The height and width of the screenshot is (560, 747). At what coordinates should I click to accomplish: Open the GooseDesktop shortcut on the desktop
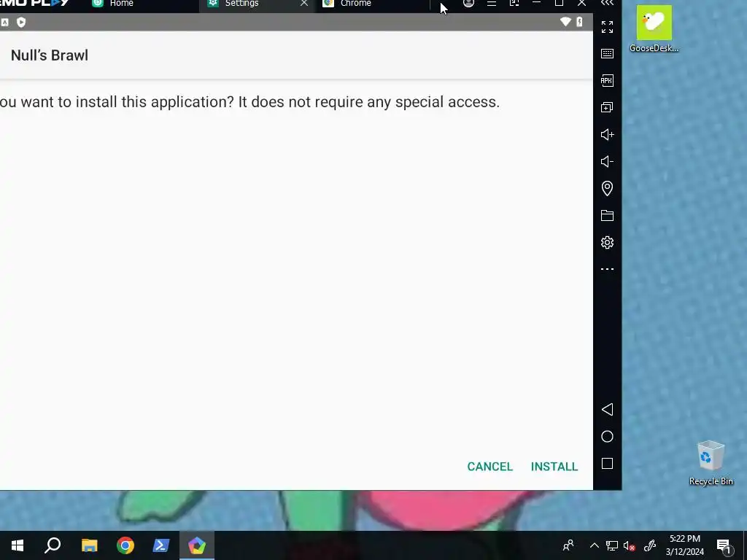(x=654, y=28)
